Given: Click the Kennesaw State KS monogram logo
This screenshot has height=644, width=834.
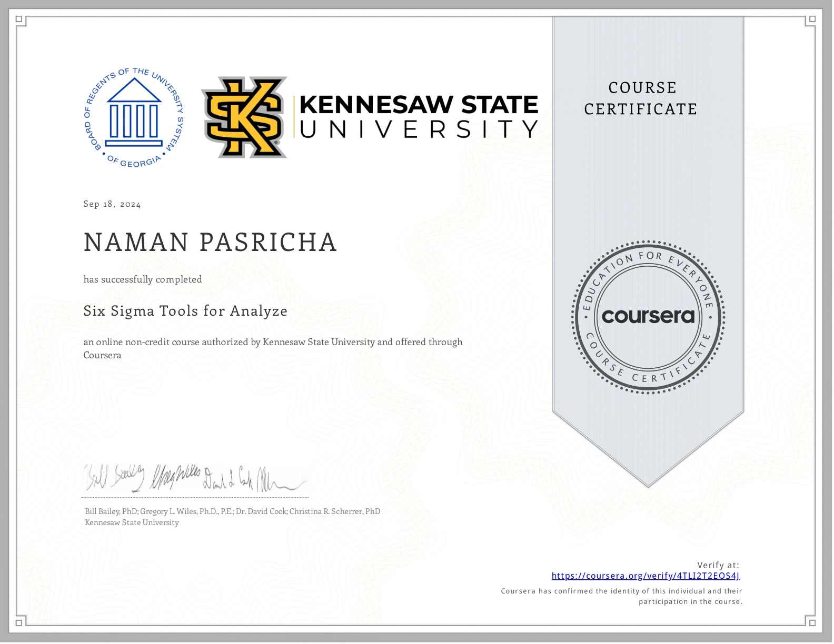Looking at the screenshot, I should point(244,117).
